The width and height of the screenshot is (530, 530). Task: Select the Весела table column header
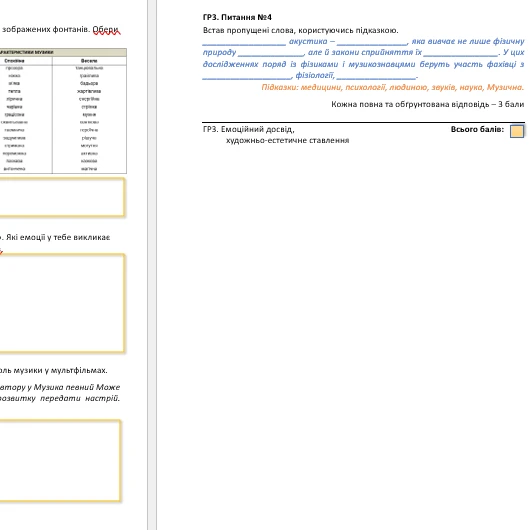point(89,61)
